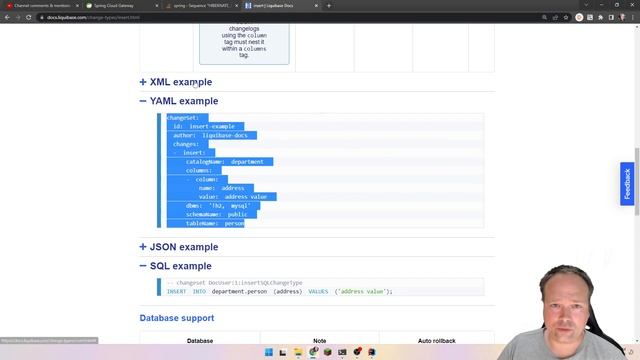The image size is (640, 360).
Task: Click the Database support heading link
Action: point(177,318)
